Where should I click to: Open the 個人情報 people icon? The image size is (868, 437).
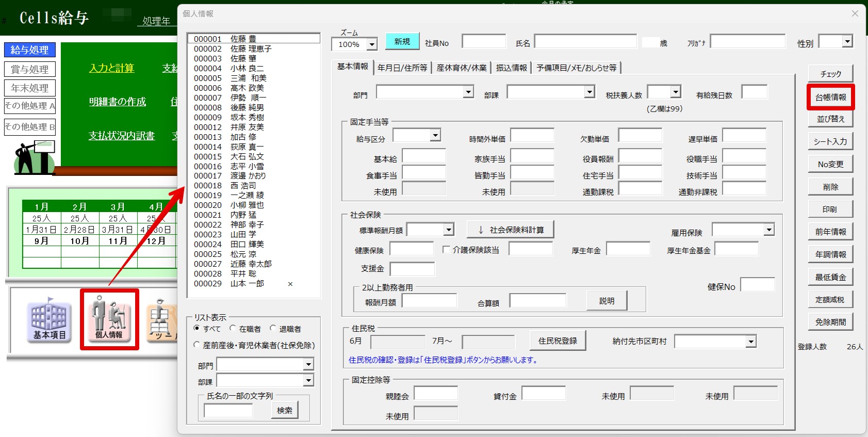pyautogui.click(x=109, y=319)
